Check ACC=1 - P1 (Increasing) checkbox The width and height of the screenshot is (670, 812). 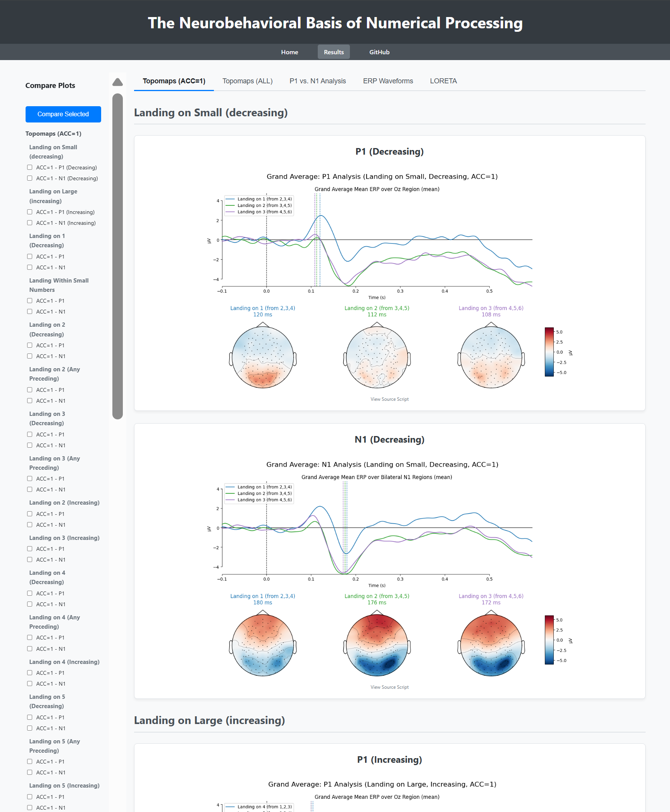(30, 212)
